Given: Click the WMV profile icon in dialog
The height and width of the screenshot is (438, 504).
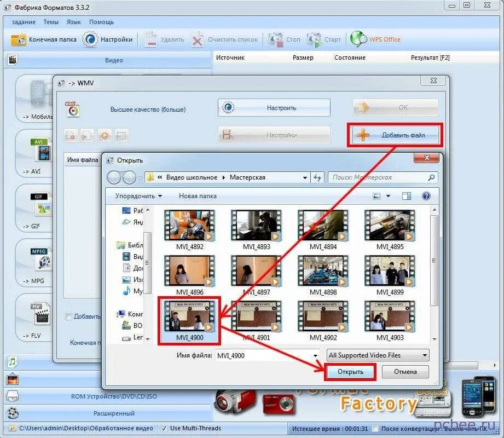Looking at the screenshot, I should coord(72,109).
